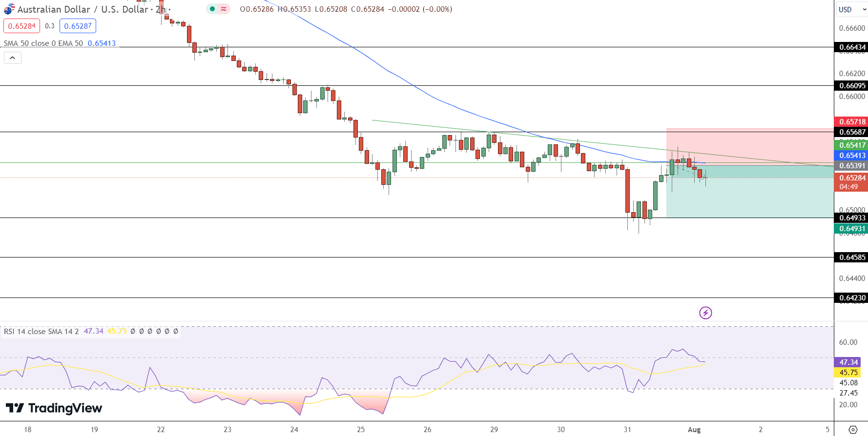Click the red short position stop zone
The image size is (868, 436).
pos(750,147)
